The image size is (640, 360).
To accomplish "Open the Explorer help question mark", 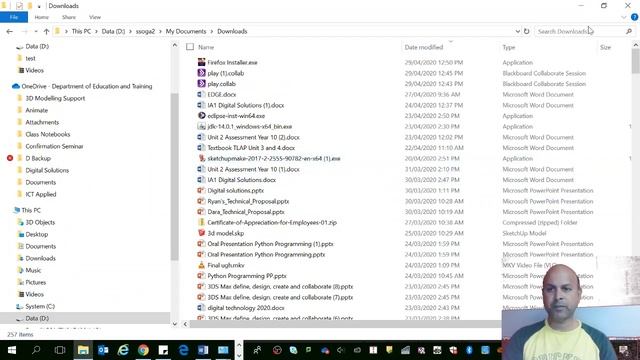I will pyautogui.click(x=634, y=17).
